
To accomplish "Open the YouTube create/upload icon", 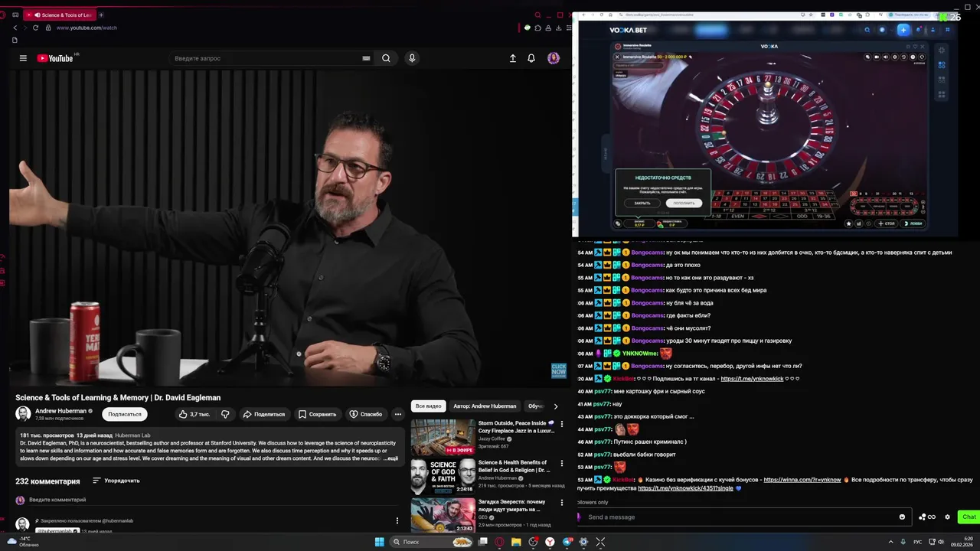I will tap(513, 58).
